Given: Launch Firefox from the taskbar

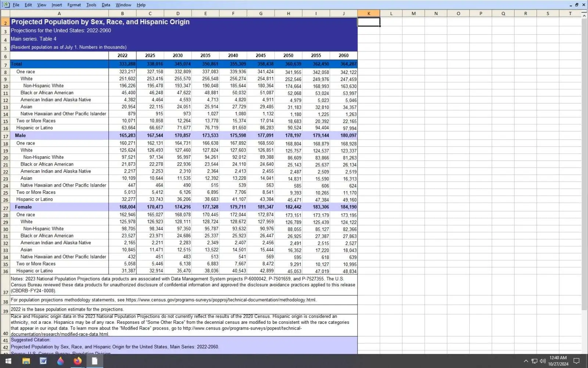Looking at the screenshot, I should (x=77, y=361).
